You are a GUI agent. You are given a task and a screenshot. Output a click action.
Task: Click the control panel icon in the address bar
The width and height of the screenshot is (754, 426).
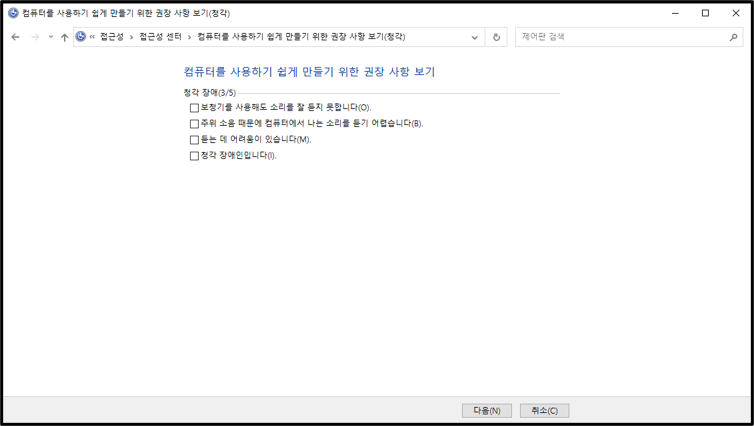pos(81,37)
